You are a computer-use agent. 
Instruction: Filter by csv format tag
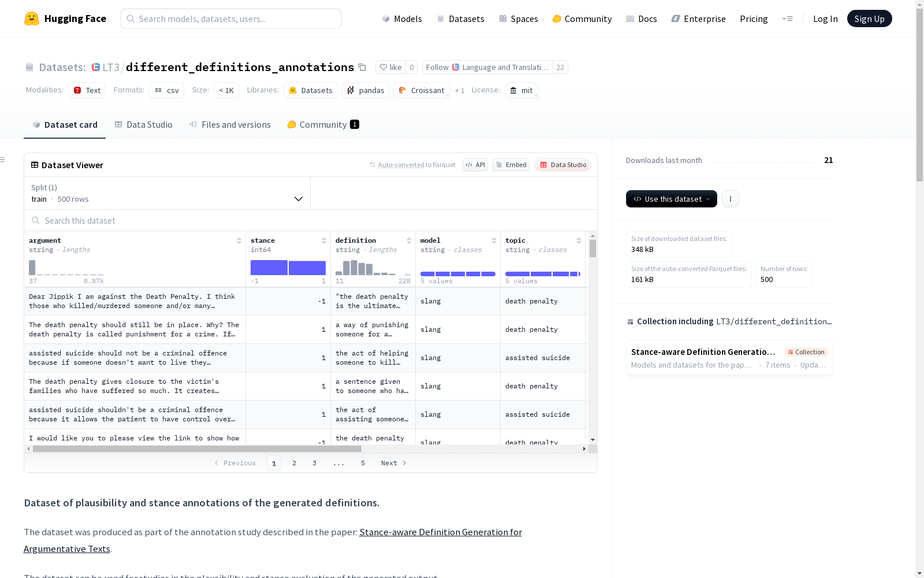[167, 90]
